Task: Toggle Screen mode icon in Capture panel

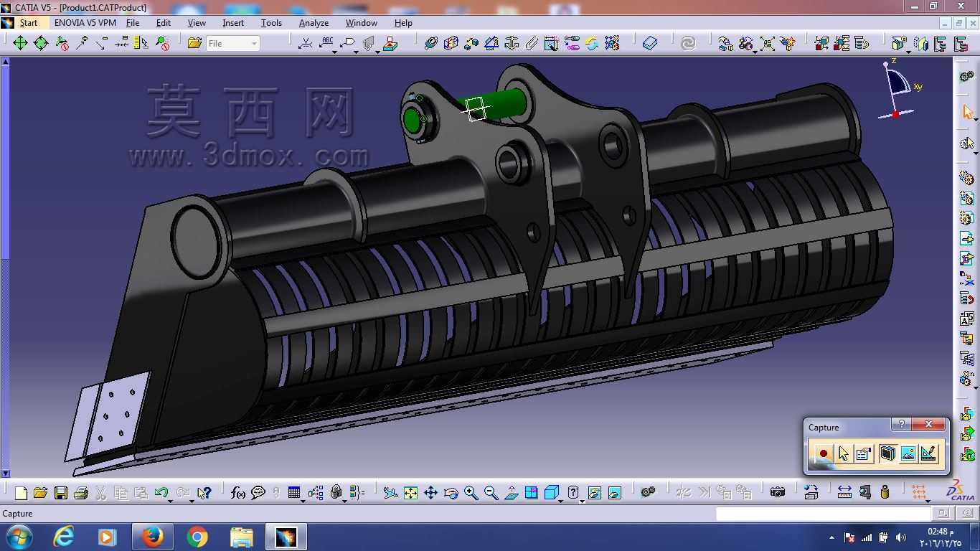Action: [x=887, y=453]
